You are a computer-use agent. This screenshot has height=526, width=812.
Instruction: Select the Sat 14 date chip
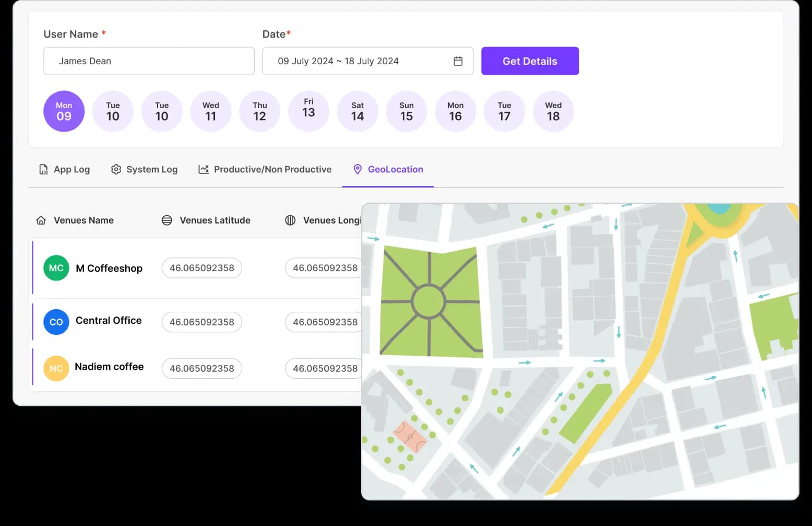(357, 111)
